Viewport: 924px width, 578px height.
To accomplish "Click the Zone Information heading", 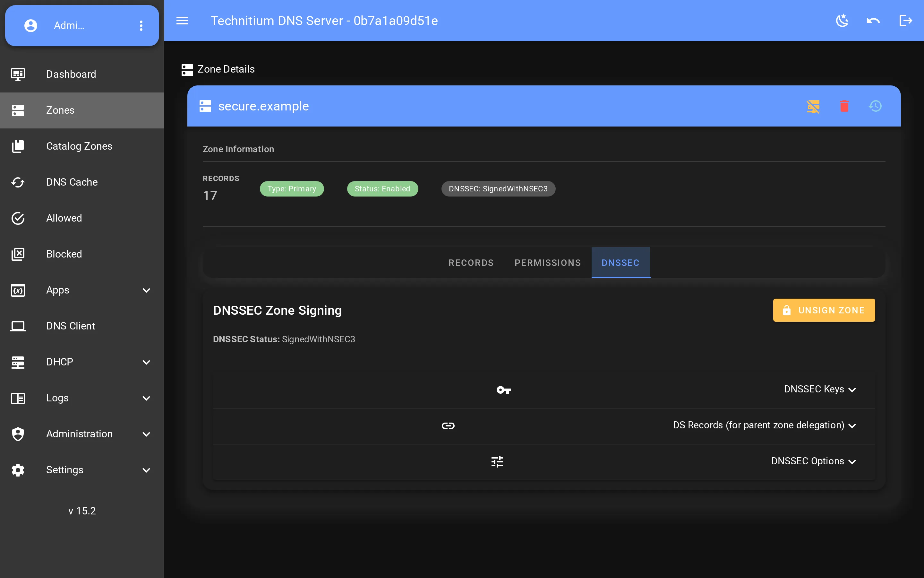I will pyautogui.click(x=238, y=149).
